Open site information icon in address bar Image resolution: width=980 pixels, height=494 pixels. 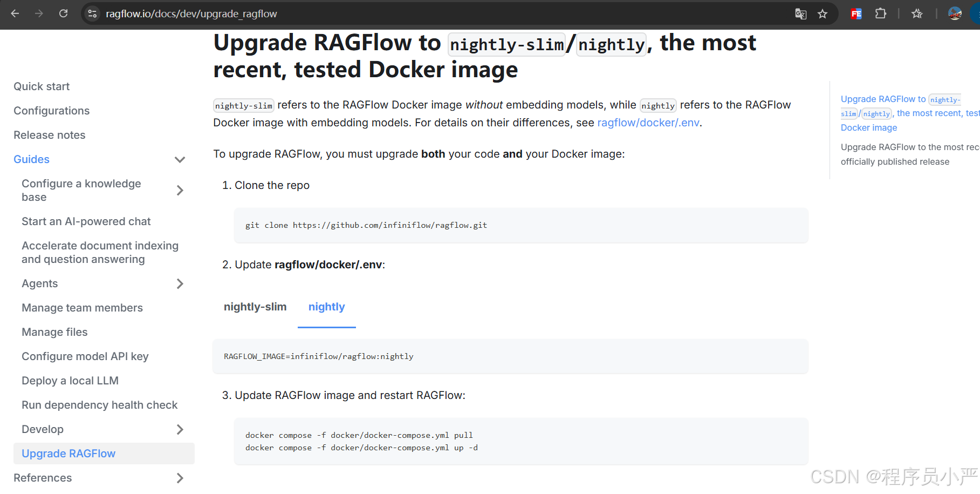93,13
